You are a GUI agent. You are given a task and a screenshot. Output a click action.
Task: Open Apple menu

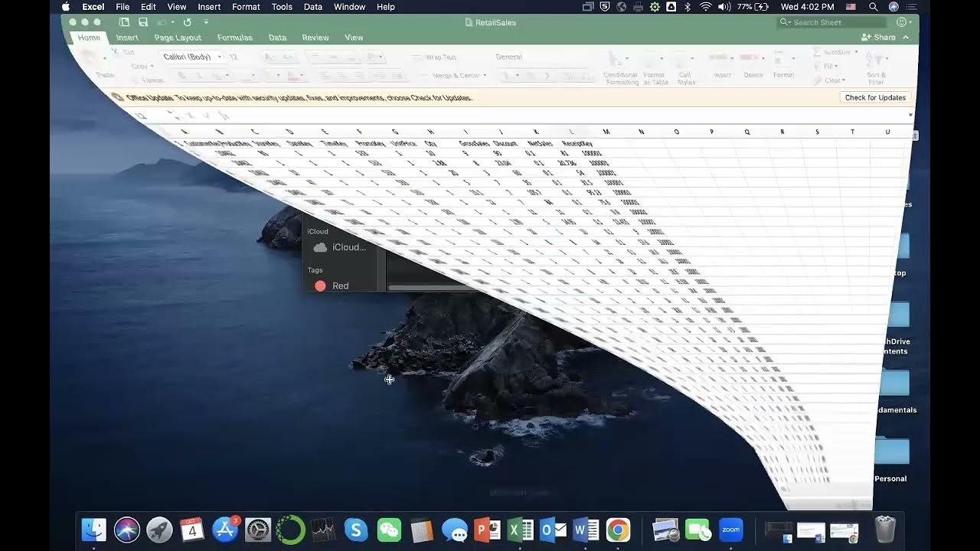tap(66, 7)
